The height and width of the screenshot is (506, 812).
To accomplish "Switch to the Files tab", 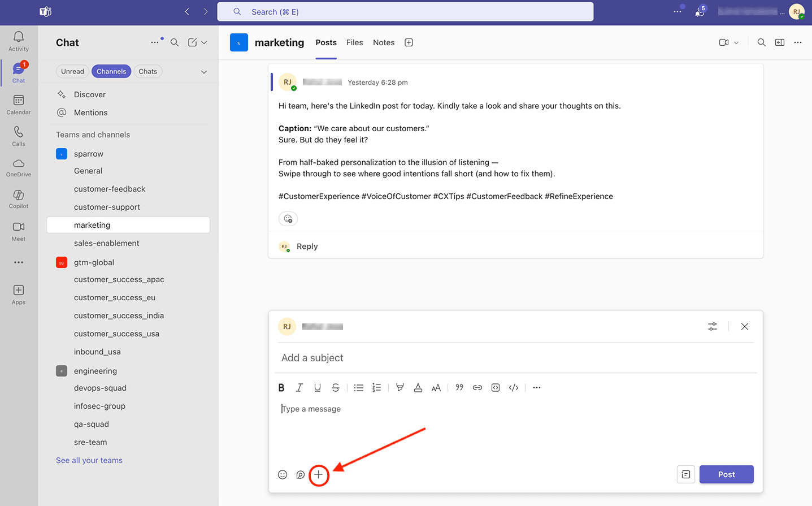I will click(x=354, y=42).
